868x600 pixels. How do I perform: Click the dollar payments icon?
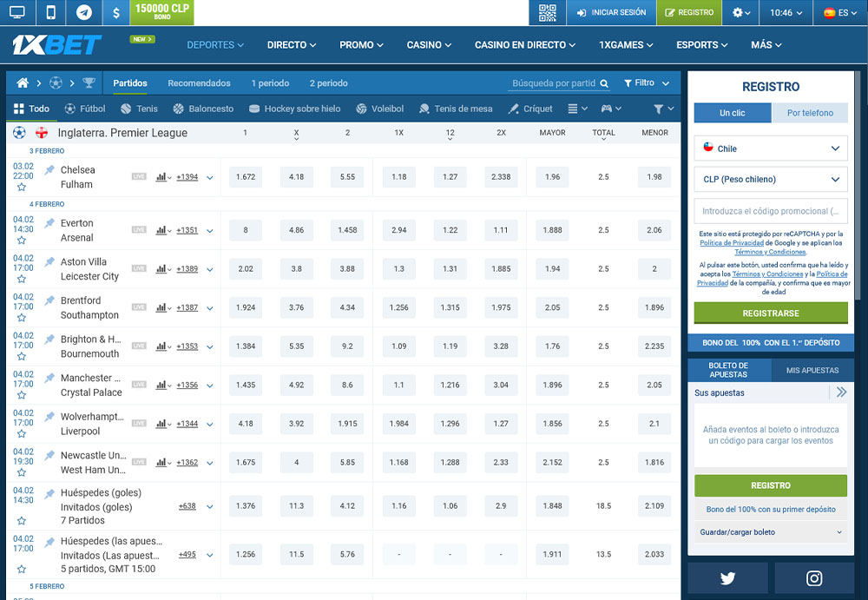tap(115, 12)
